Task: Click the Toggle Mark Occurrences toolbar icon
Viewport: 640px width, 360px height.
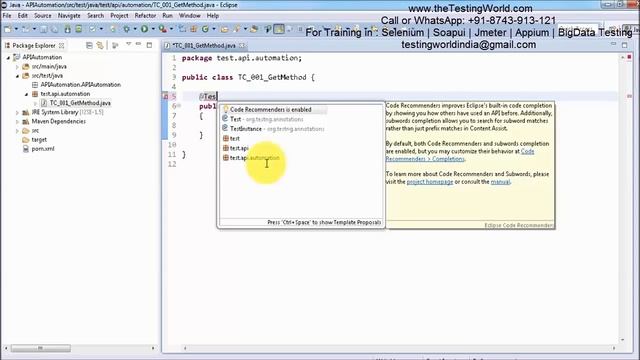Action: pos(279,29)
